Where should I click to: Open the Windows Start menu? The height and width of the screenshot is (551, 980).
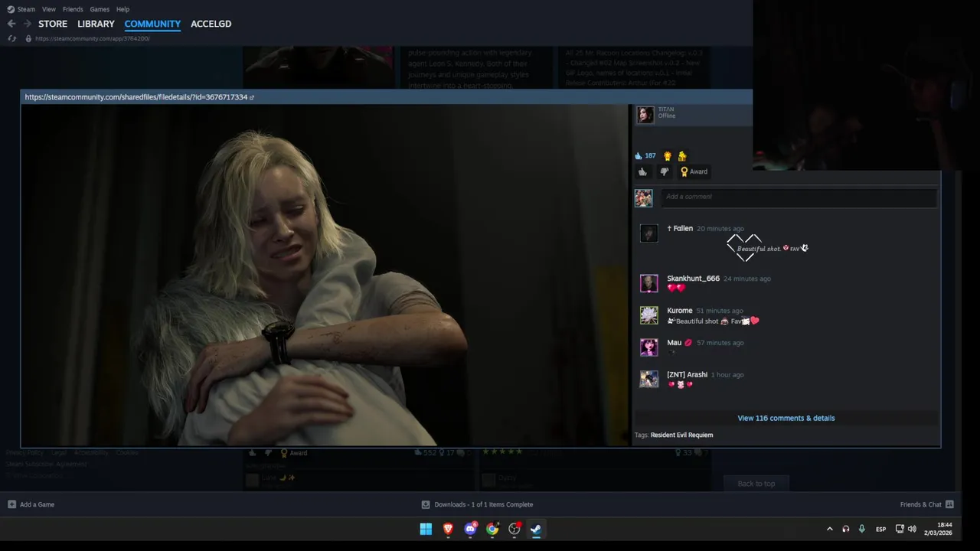[426, 529]
